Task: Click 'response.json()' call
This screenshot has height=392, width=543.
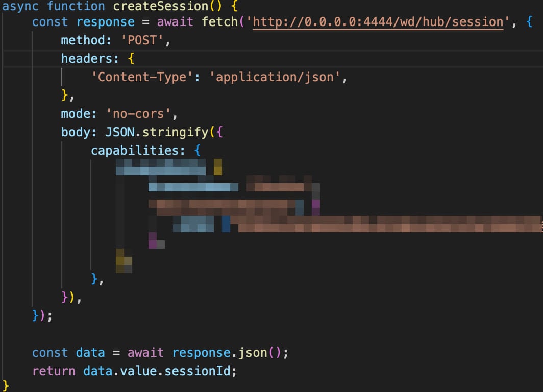Action: tap(227, 353)
